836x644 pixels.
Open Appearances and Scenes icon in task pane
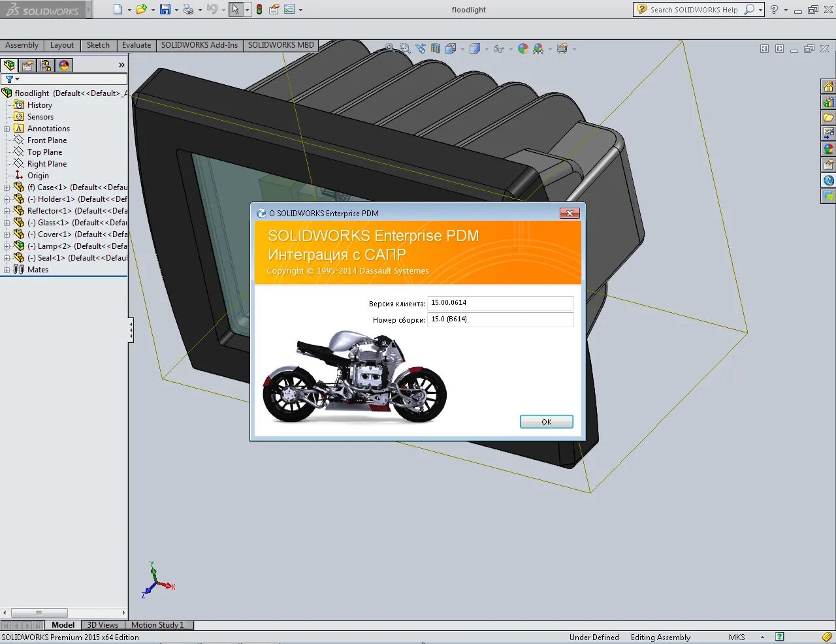click(x=828, y=149)
